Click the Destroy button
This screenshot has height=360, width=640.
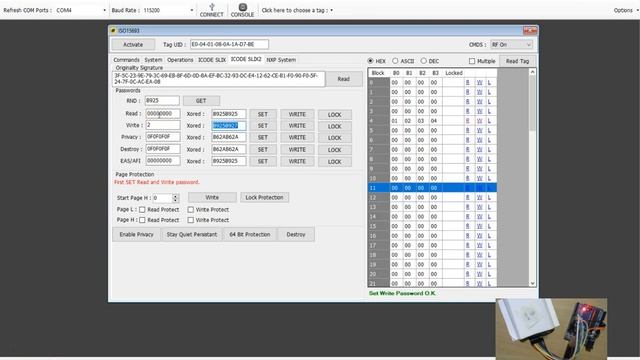click(x=296, y=235)
